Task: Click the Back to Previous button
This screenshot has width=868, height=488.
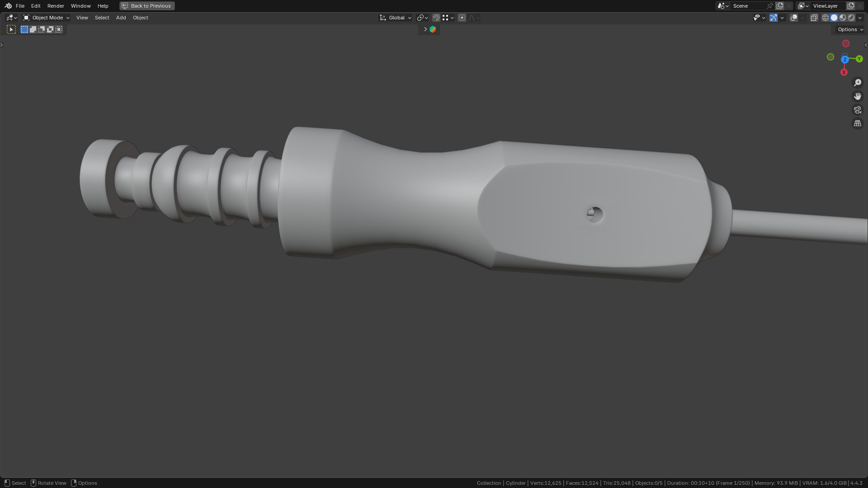Action: coord(147,6)
